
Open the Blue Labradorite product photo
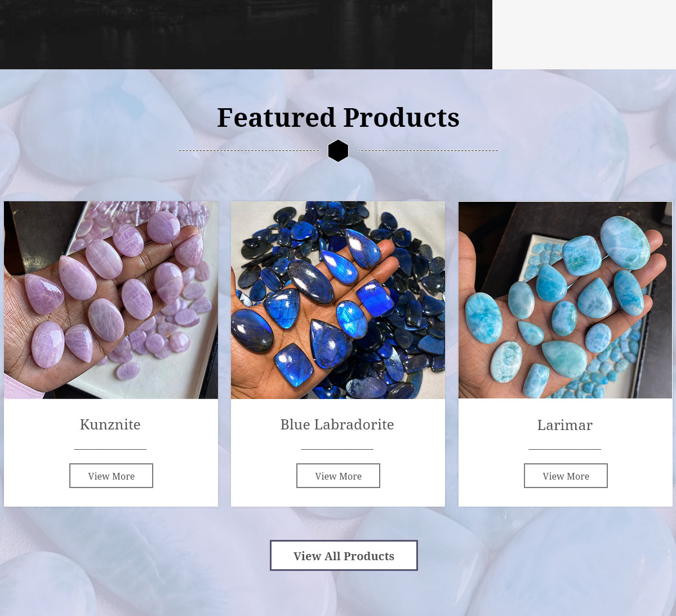coord(338,300)
